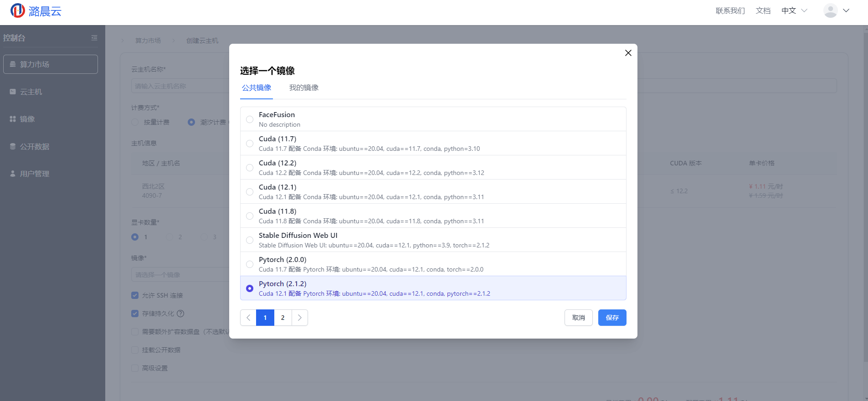Select the FaceFusion image radio button
The width and height of the screenshot is (868, 401).
pyautogui.click(x=250, y=119)
